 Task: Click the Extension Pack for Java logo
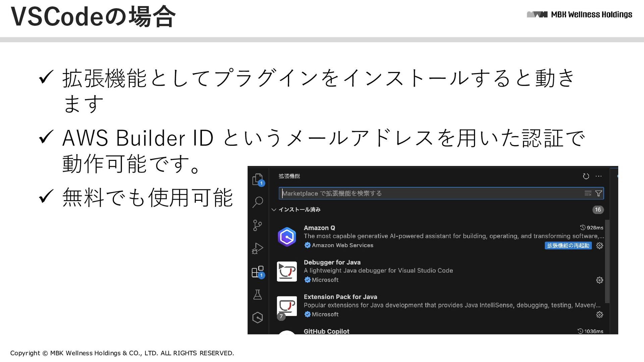point(287,306)
